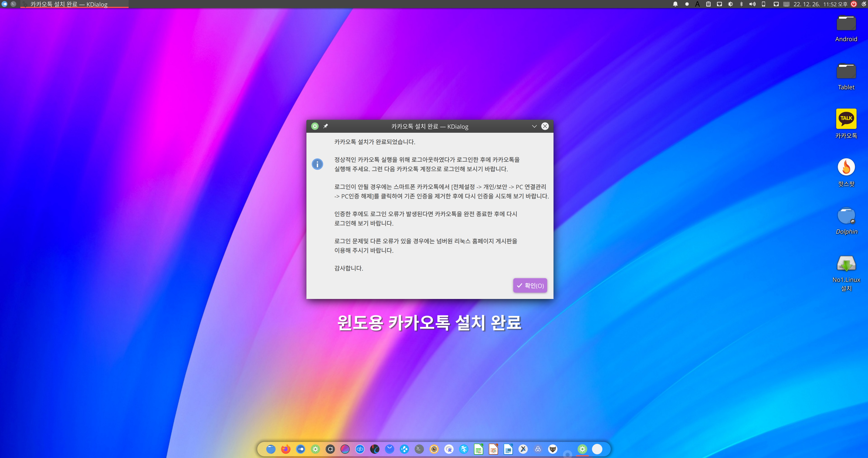Image resolution: width=868 pixels, height=458 pixels.
Task: Click the white dot tray indicator
Action: pos(687,4)
